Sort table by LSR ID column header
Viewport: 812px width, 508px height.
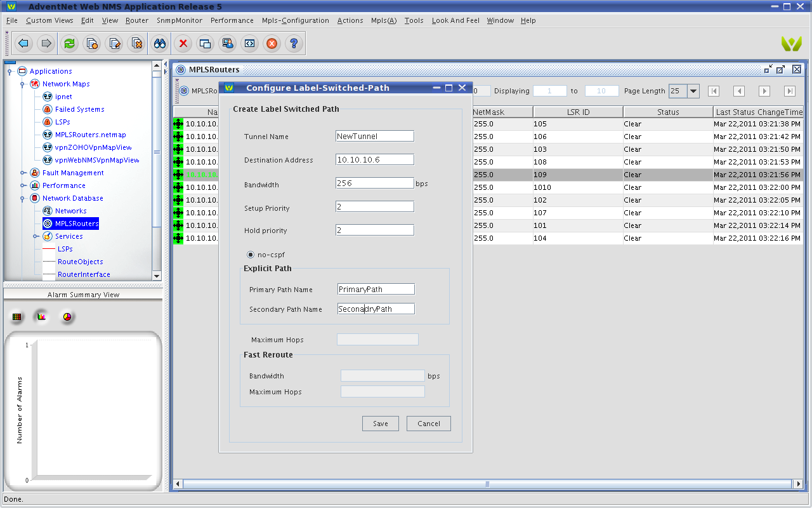point(578,112)
